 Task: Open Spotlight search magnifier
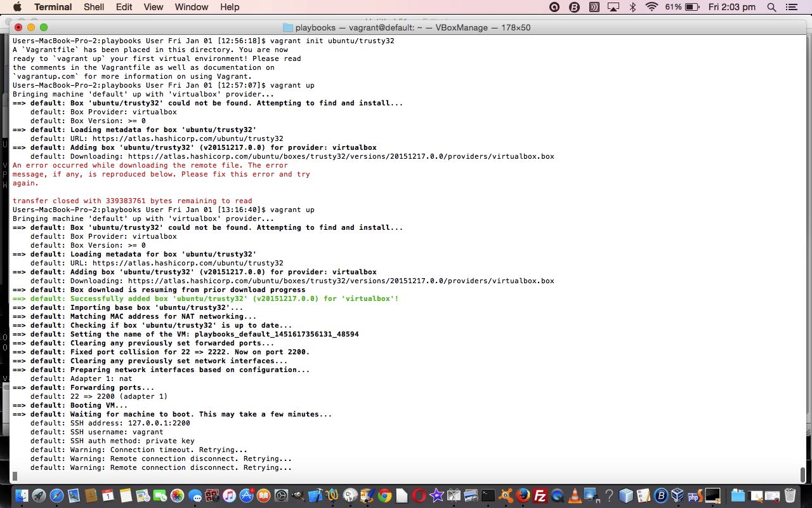(771, 7)
